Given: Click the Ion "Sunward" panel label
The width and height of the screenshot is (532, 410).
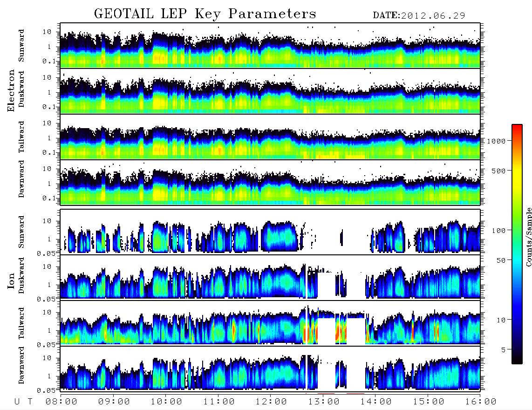Looking at the screenshot, I should coord(21,232).
